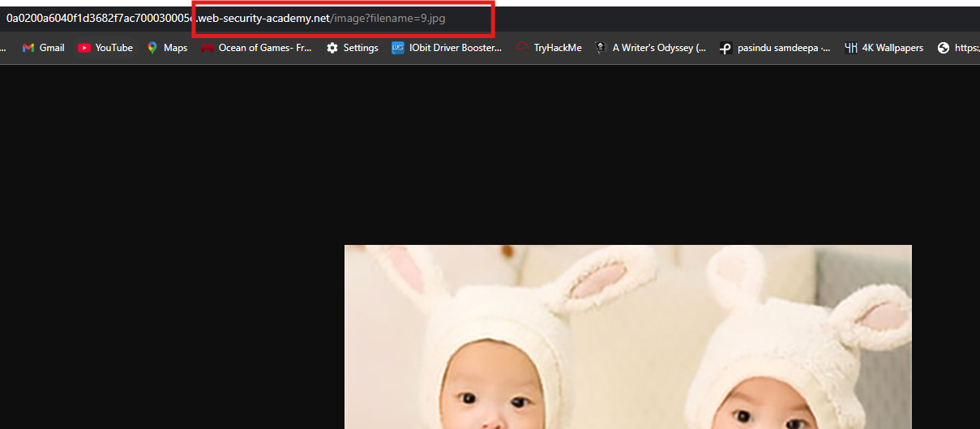Click the IObit Driver Booster icon
This screenshot has width=980, height=429.
pyautogui.click(x=398, y=48)
